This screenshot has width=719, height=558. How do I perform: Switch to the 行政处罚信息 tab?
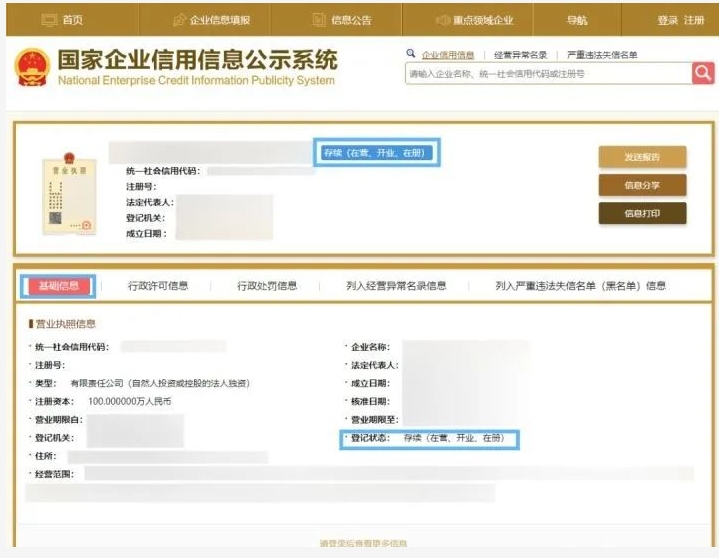click(x=267, y=286)
